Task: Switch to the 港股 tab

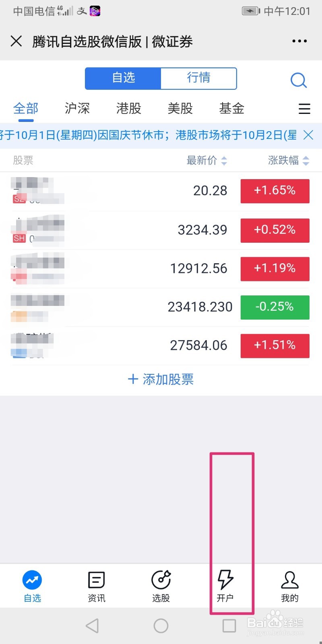Action: tap(129, 108)
